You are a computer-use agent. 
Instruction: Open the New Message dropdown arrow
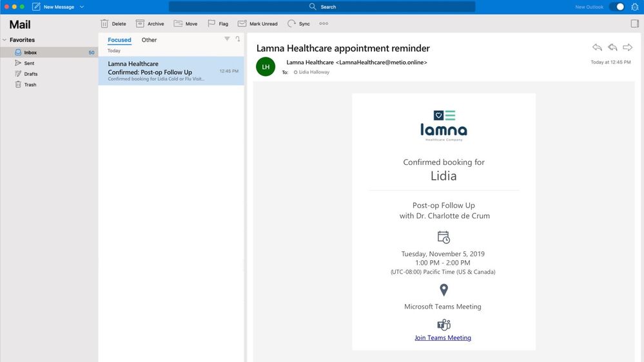(x=82, y=7)
